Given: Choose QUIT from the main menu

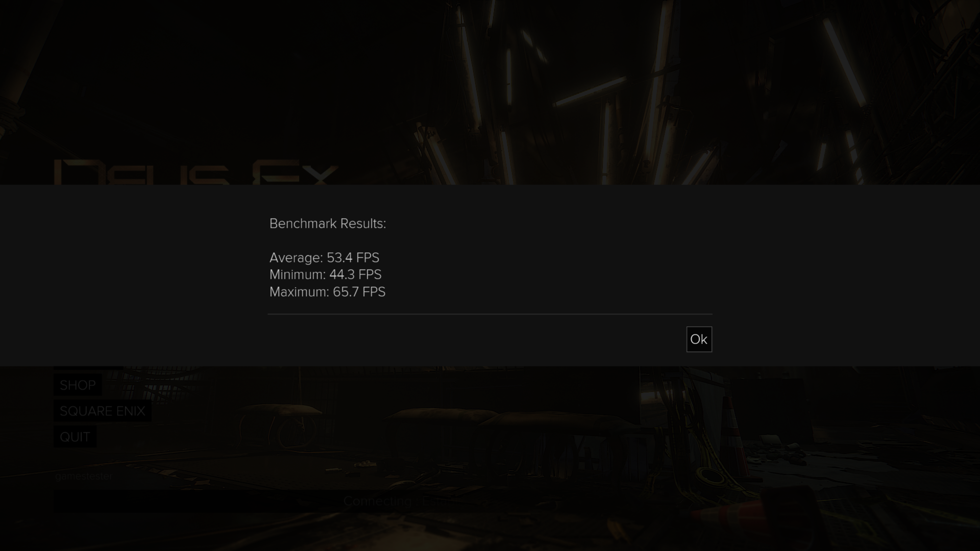Looking at the screenshot, I should coord(75,437).
